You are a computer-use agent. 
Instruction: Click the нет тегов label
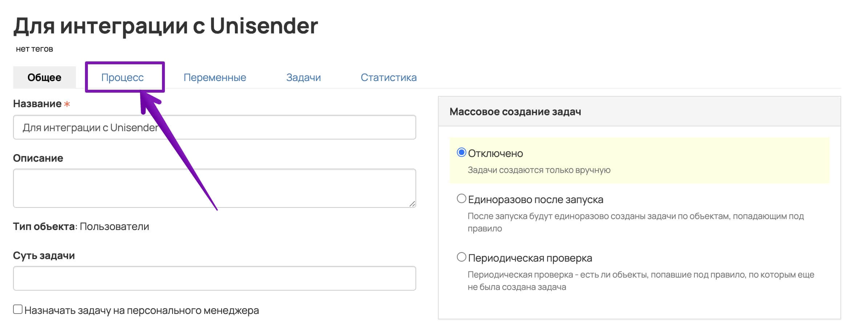click(x=35, y=49)
